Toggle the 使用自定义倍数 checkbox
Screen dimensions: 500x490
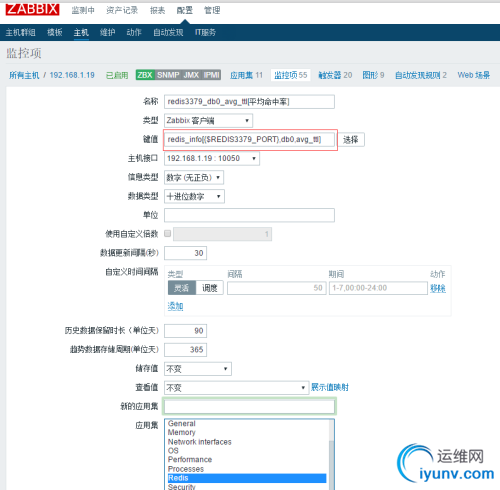(x=168, y=233)
